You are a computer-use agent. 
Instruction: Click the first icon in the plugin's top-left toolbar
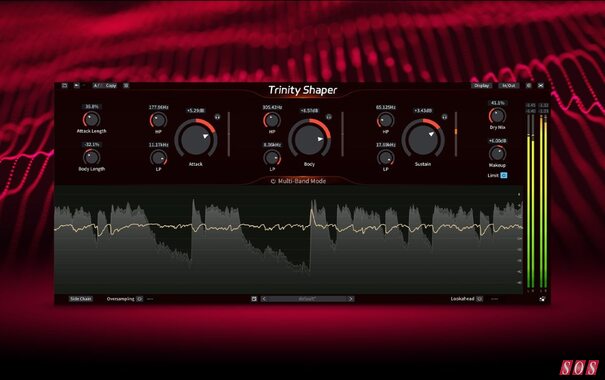click(64, 86)
